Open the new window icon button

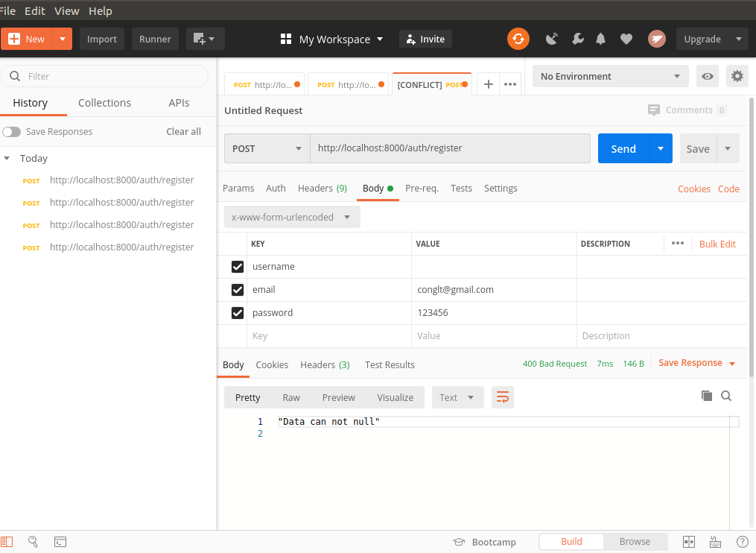205,39
